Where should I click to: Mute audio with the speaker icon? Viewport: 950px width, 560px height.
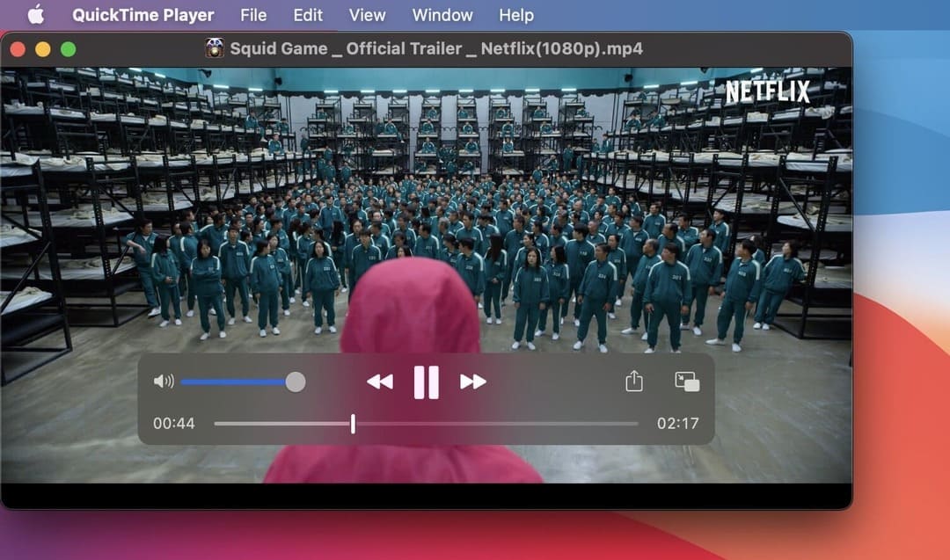click(164, 382)
